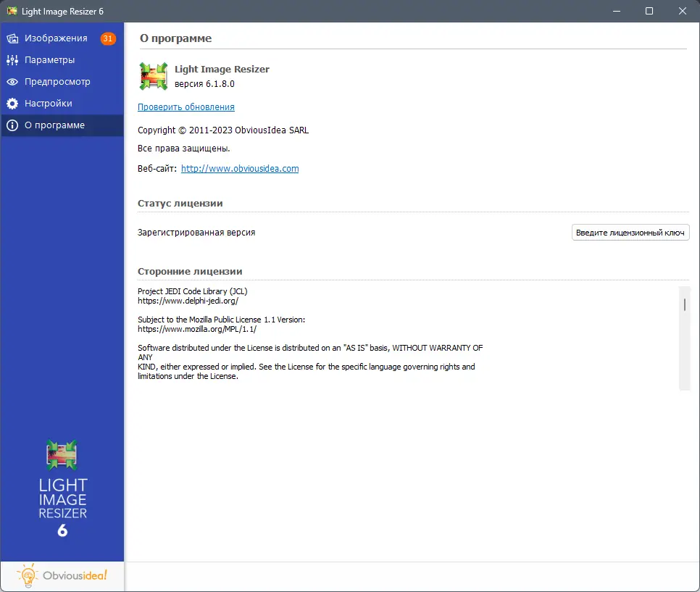Click the info icon beside О программе
The image size is (700, 592).
pos(12,125)
